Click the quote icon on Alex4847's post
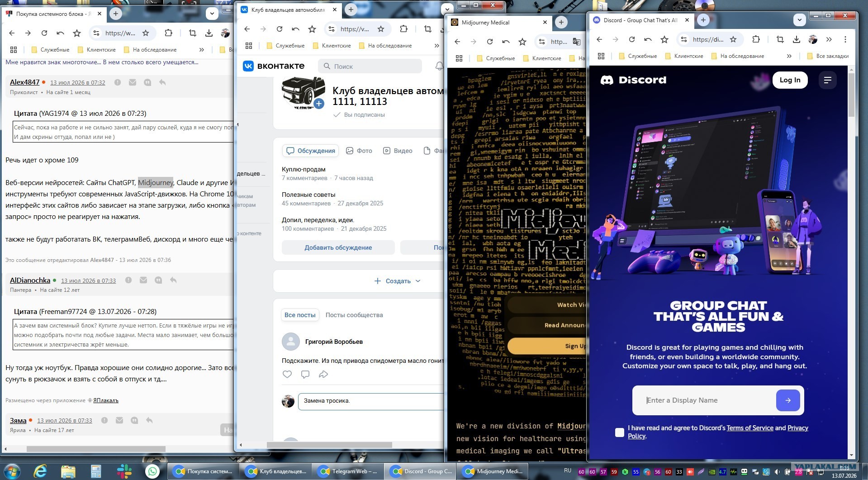 (147, 82)
